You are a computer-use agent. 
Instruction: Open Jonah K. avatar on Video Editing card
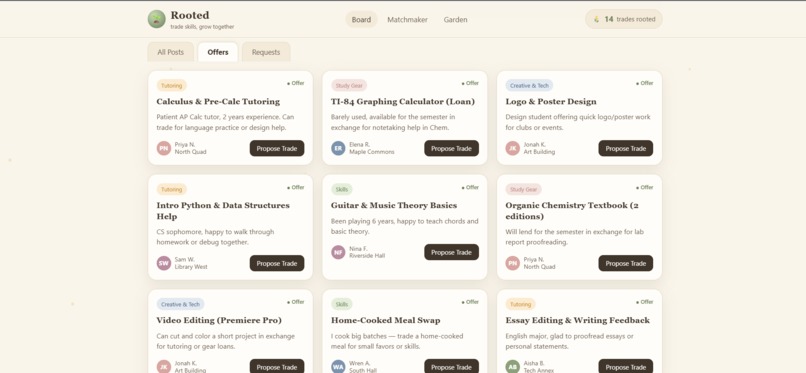coord(164,366)
